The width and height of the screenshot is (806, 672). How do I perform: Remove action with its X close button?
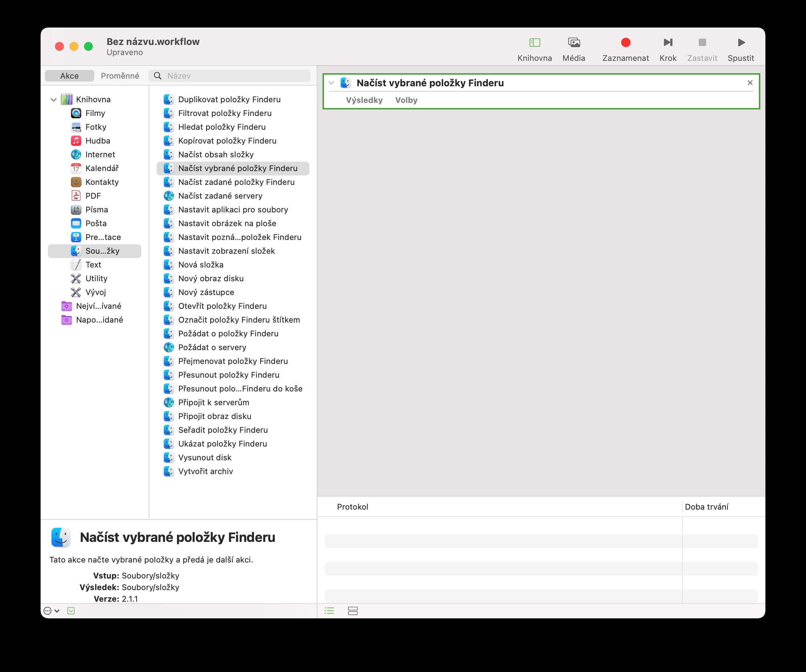(749, 83)
